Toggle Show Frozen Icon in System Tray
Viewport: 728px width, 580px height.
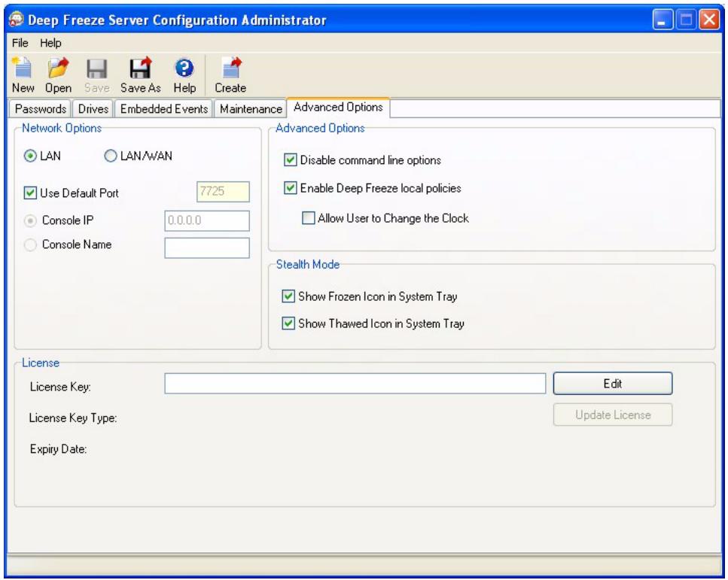(x=288, y=296)
